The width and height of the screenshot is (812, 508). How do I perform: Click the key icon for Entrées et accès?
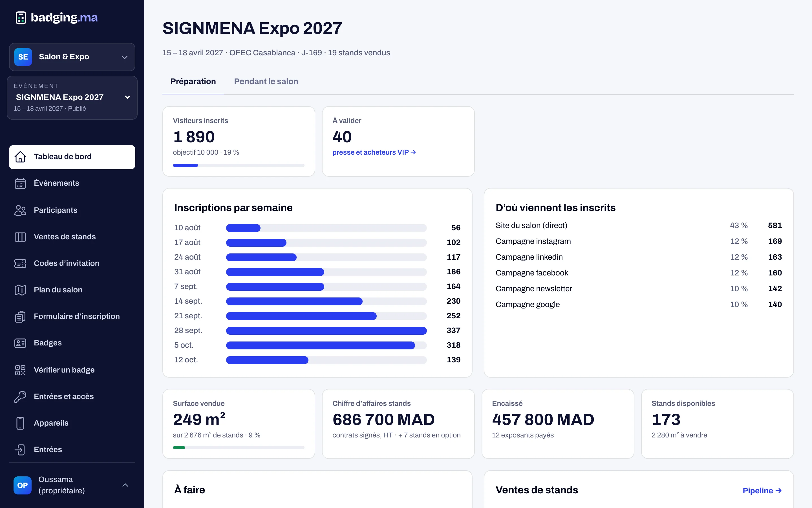coord(20,397)
